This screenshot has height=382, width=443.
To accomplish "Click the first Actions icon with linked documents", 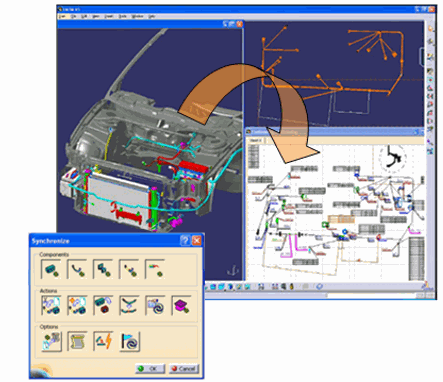I will point(51,305).
